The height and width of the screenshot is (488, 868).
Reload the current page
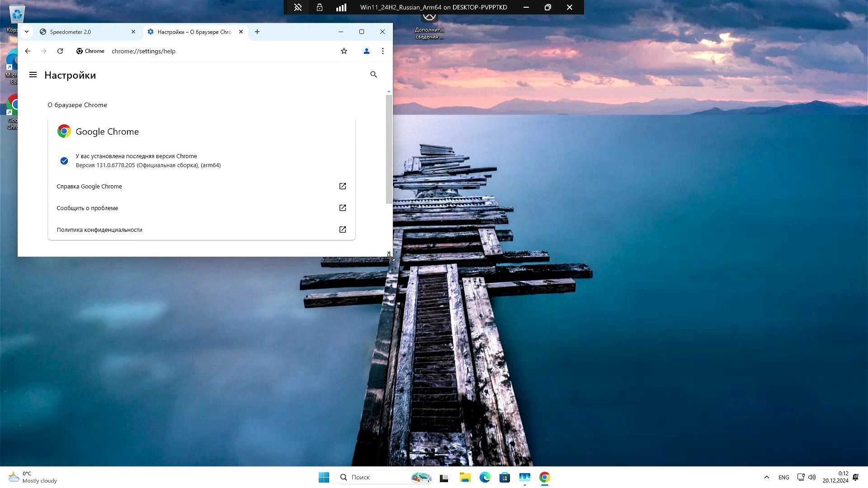[60, 51]
